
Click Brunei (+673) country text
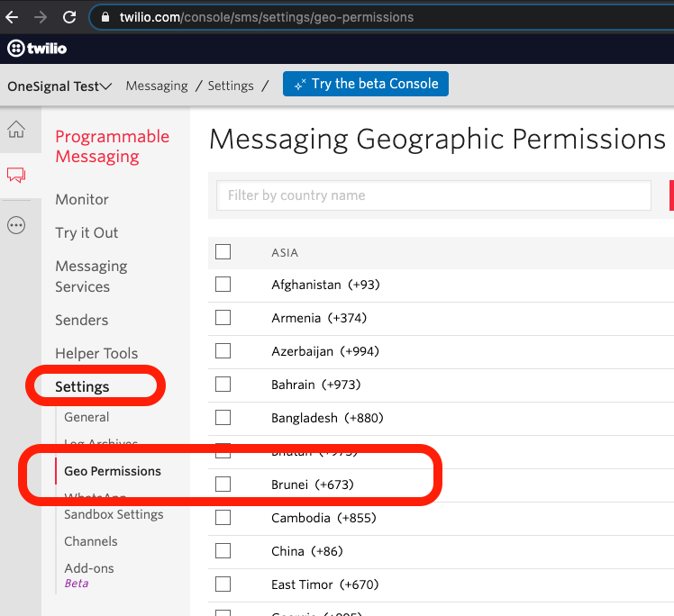pyautogui.click(x=313, y=485)
